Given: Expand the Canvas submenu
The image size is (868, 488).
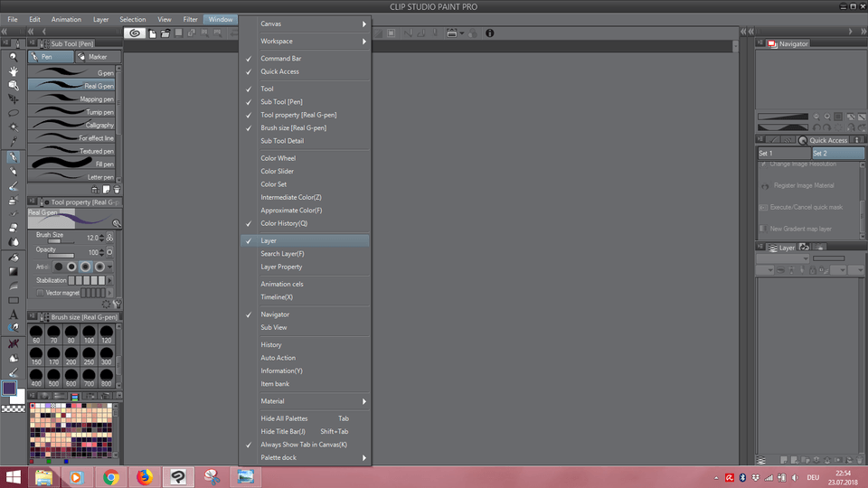Looking at the screenshot, I should point(305,23).
